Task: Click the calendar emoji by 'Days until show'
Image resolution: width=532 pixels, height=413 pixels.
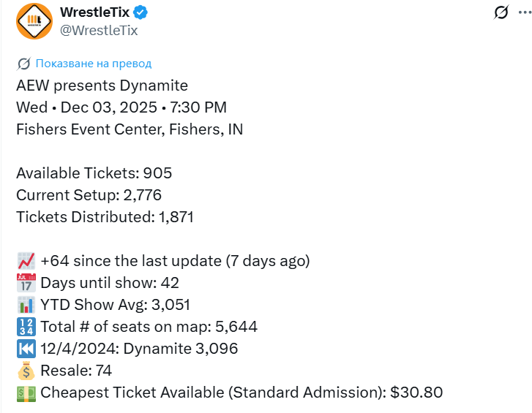Action: pos(26,283)
